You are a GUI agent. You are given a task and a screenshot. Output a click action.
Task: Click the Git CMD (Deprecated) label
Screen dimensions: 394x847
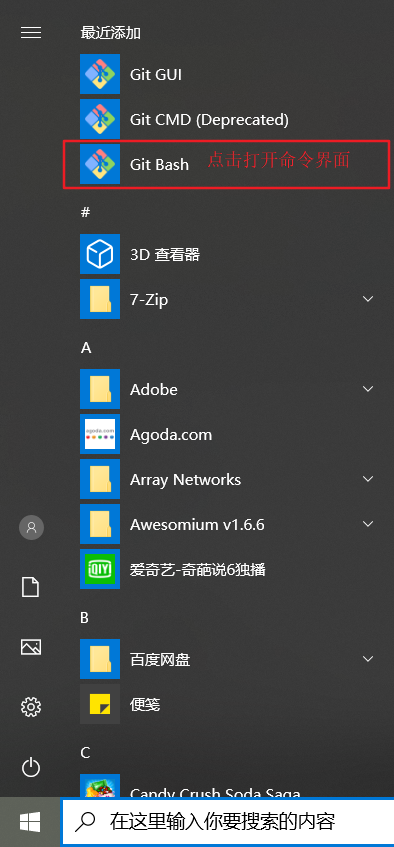[x=209, y=119]
